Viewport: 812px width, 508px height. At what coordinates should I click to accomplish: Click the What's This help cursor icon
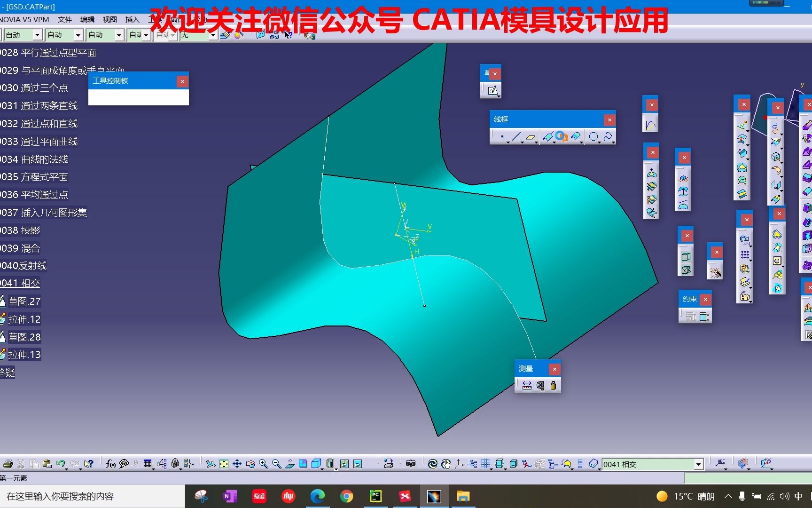pyautogui.click(x=88, y=464)
